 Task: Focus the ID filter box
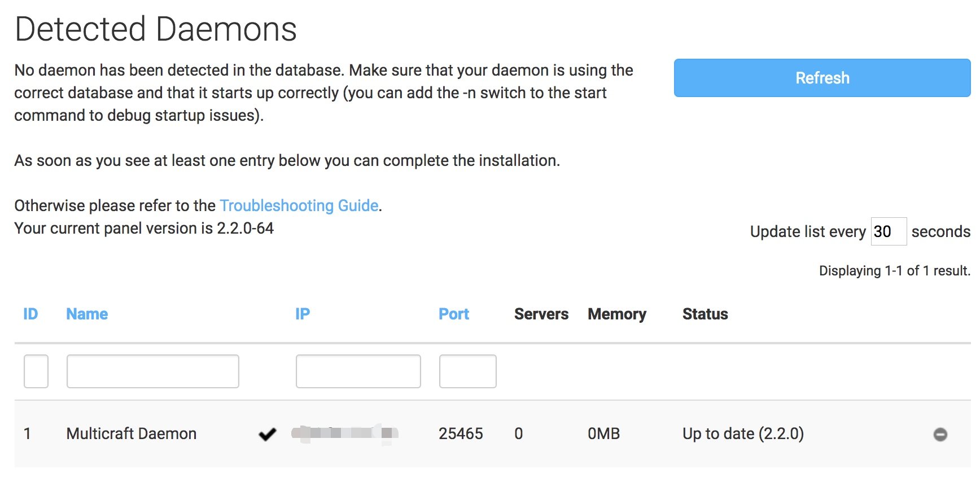pos(36,371)
